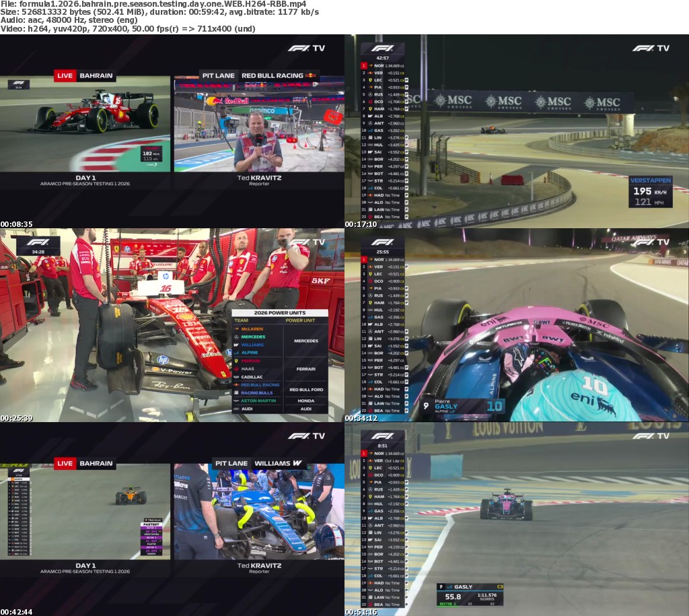This screenshot has width=689, height=616.
Task: Click the Red Bull logo in the PIT LANE banner
Action: pyautogui.click(x=310, y=76)
